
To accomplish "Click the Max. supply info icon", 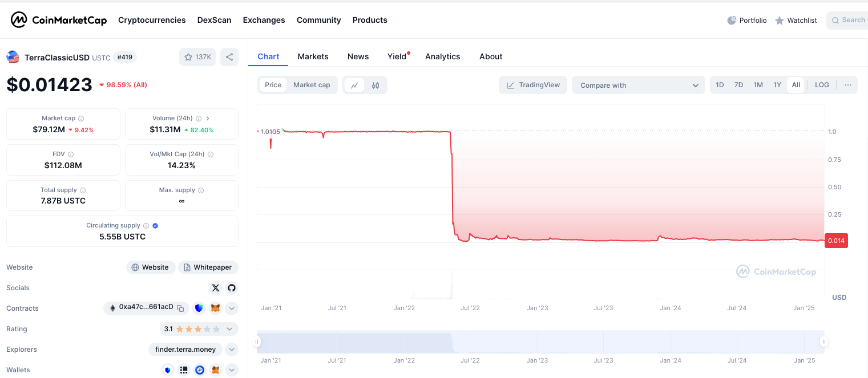I will click(201, 190).
